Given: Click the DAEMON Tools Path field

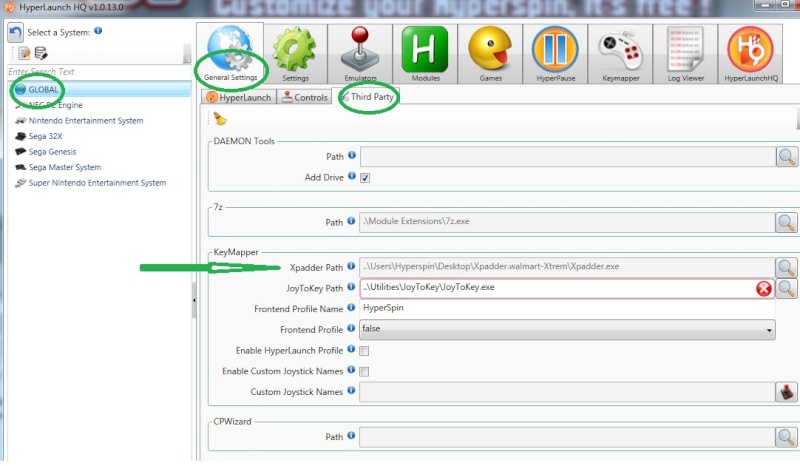Looking at the screenshot, I should pyautogui.click(x=568, y=157).
